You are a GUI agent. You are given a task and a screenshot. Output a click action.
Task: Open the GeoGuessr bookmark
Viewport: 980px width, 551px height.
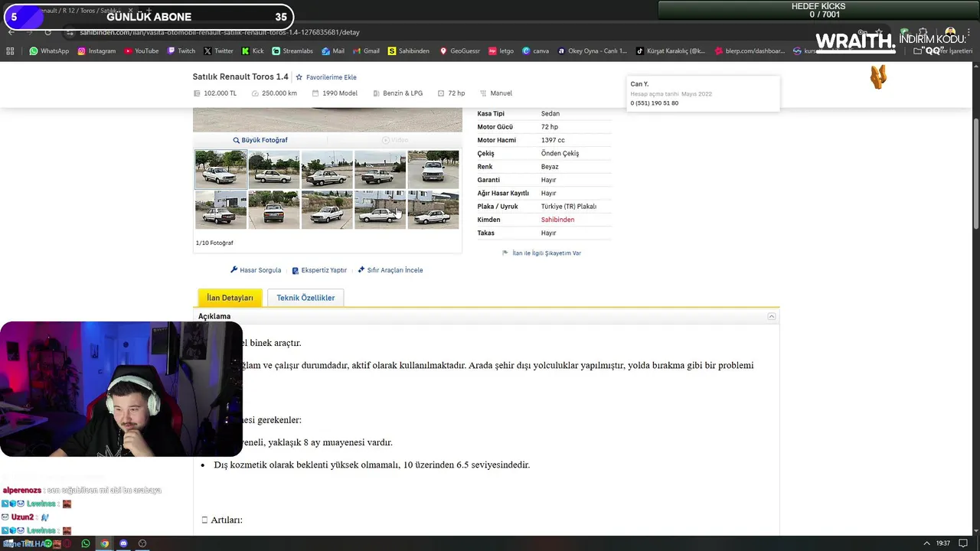tap(459, 51)
